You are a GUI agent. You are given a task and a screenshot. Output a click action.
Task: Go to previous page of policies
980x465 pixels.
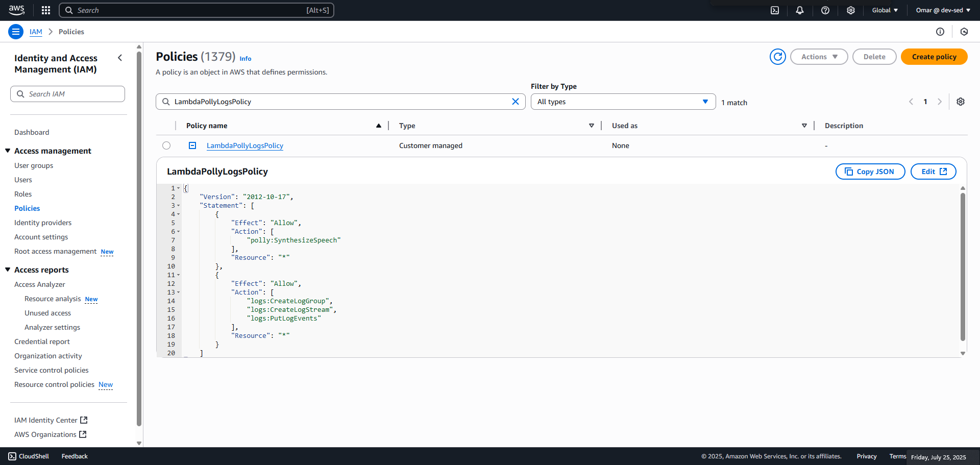click(x=911, y=102)
